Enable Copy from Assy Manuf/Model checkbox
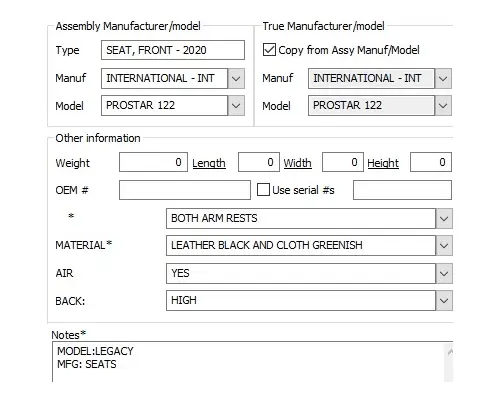Image resolution: width=500 pixels, height=400 pixels. pyautogui.click(x=269, y=50)
